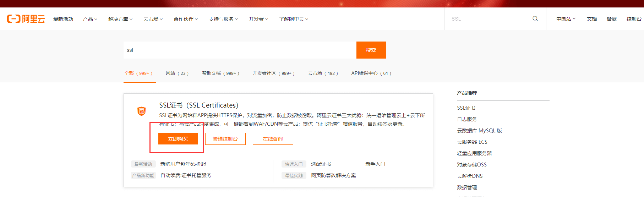Click the Alibaba Cloud logo

pyautogui.click(x=26, y=19)
